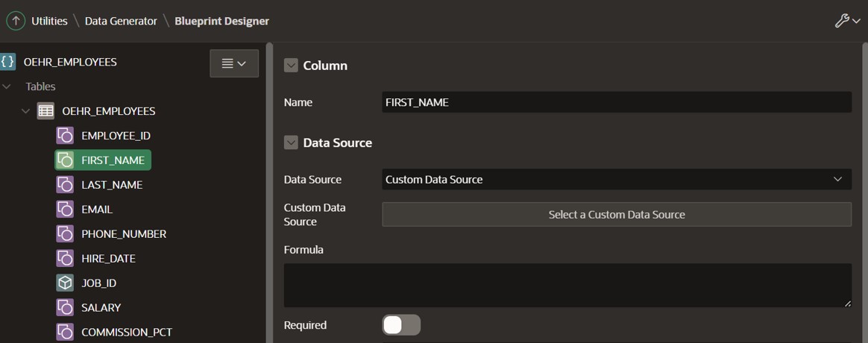The width and height of the screenshot is (868, 343).
Task: Click the HIRE_DATE column icon
Action: (x=65, y=258)
